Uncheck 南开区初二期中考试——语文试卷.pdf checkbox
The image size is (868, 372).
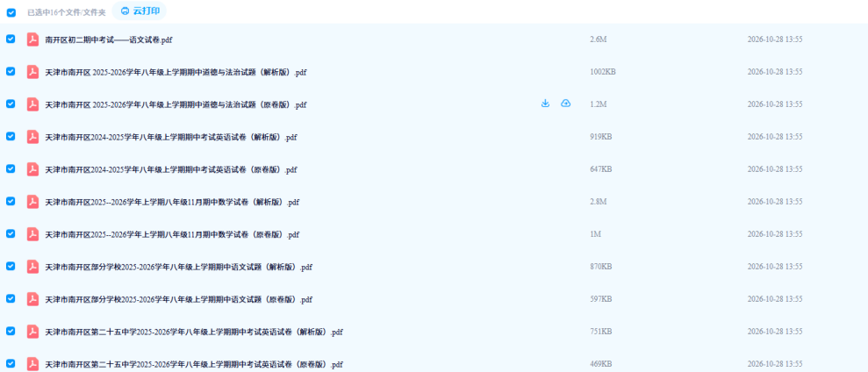11,39
